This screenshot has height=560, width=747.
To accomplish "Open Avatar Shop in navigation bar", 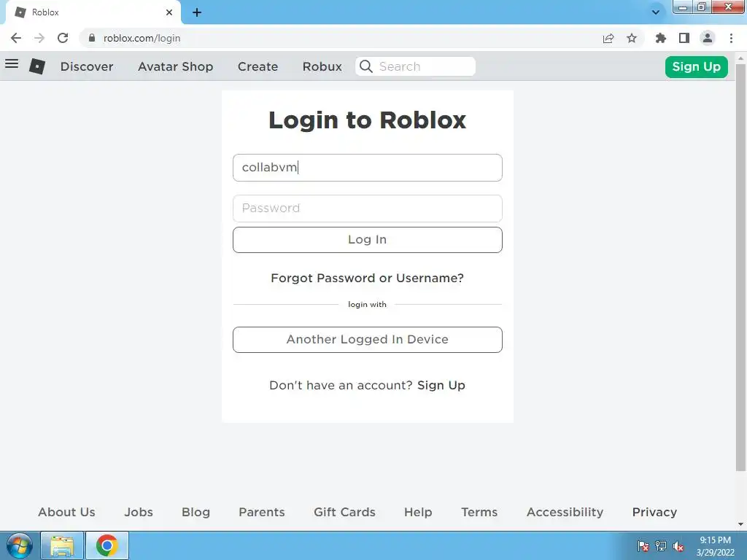I will (175, 66).
